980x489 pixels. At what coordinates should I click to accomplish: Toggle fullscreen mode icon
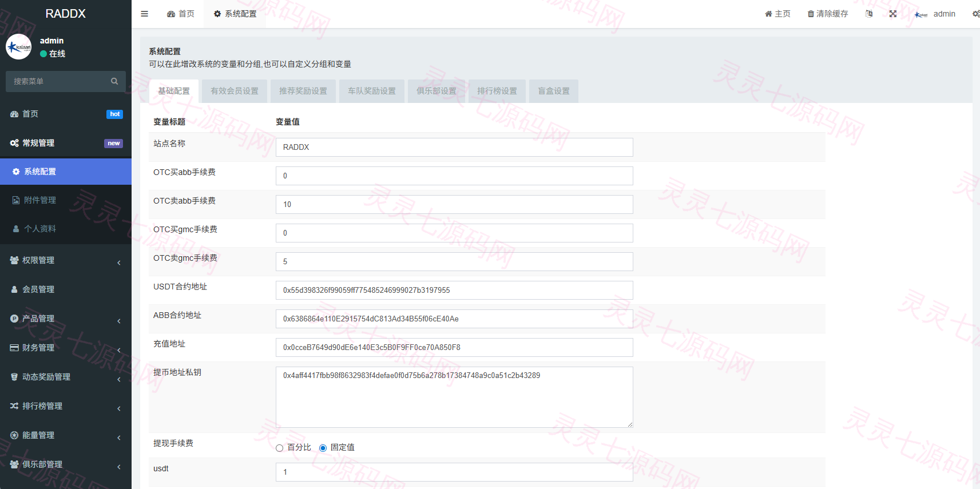[x=893, y=14]
